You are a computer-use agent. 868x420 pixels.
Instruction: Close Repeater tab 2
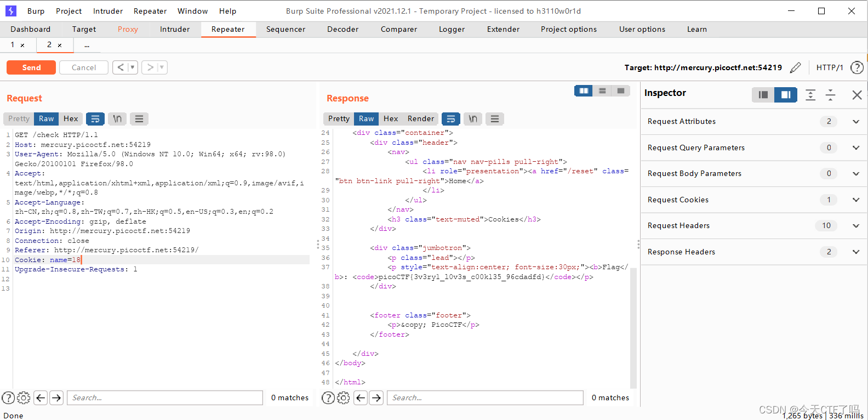pyautogui.click(x=60, y=46)
